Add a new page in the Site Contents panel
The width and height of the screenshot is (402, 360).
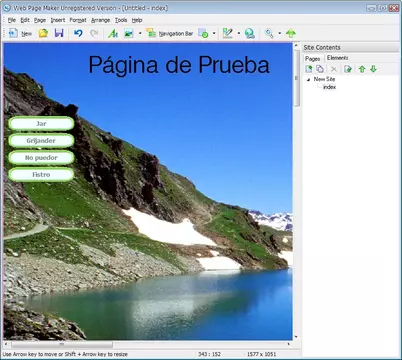coord(309,69)
